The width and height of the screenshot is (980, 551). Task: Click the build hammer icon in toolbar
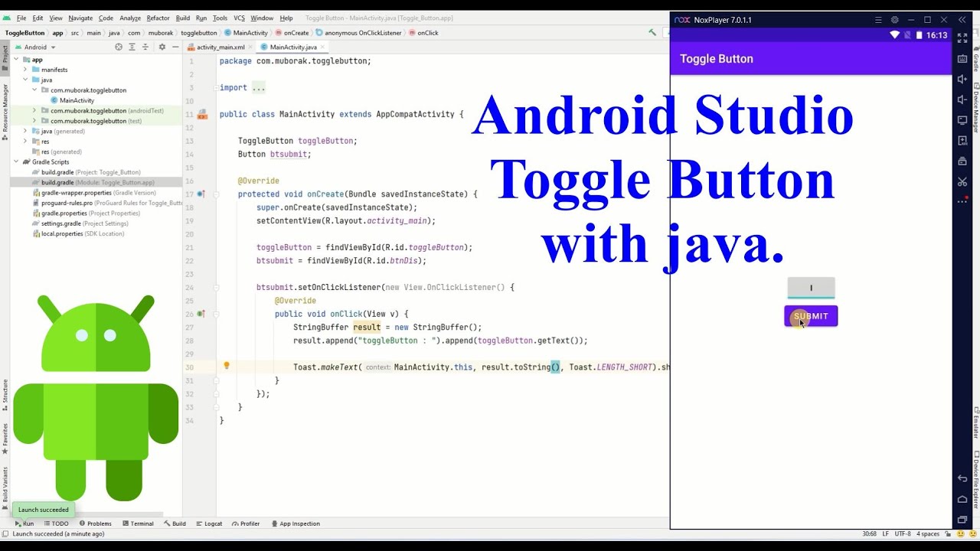pos(652,33)
